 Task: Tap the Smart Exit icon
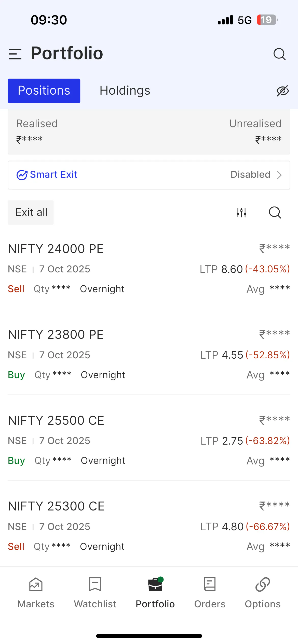pyautogui.click(x=22, y=175)
